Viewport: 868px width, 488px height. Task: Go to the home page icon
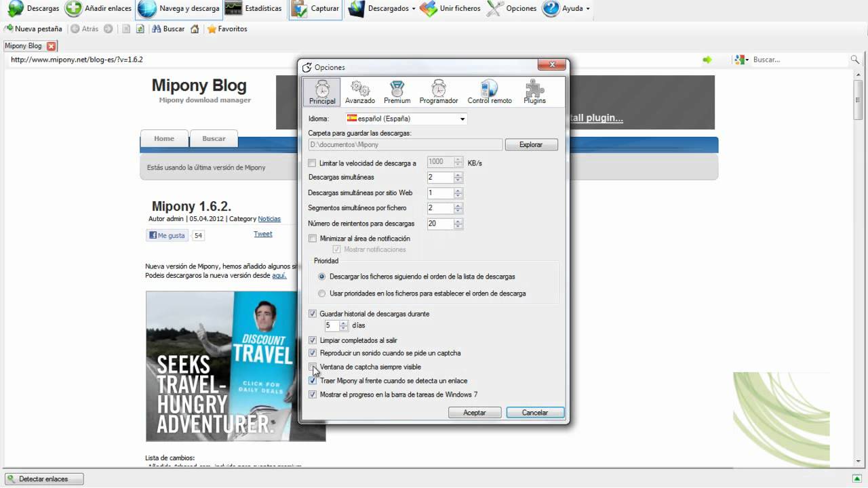click(195, 29)
